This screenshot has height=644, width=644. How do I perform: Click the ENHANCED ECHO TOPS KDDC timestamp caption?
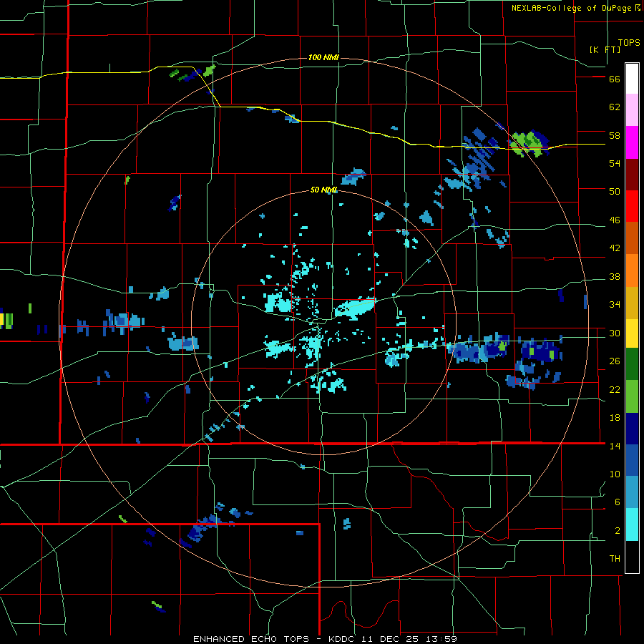pyautogui.click(x=325, y=639)
